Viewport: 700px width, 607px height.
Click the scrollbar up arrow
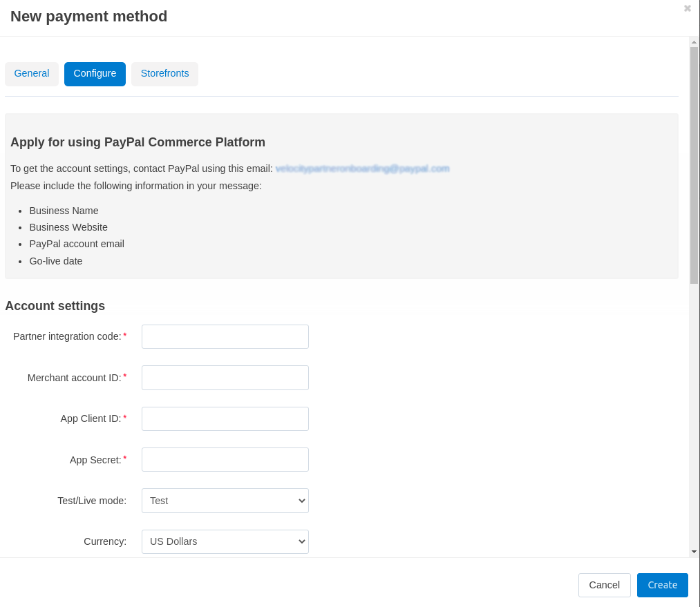pyautogui.click(x=694, y=42)
